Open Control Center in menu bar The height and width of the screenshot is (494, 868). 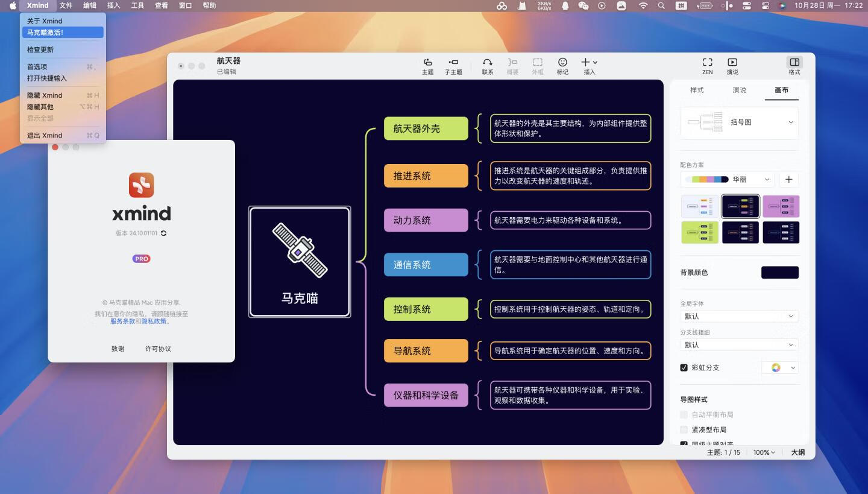(765, 5)
